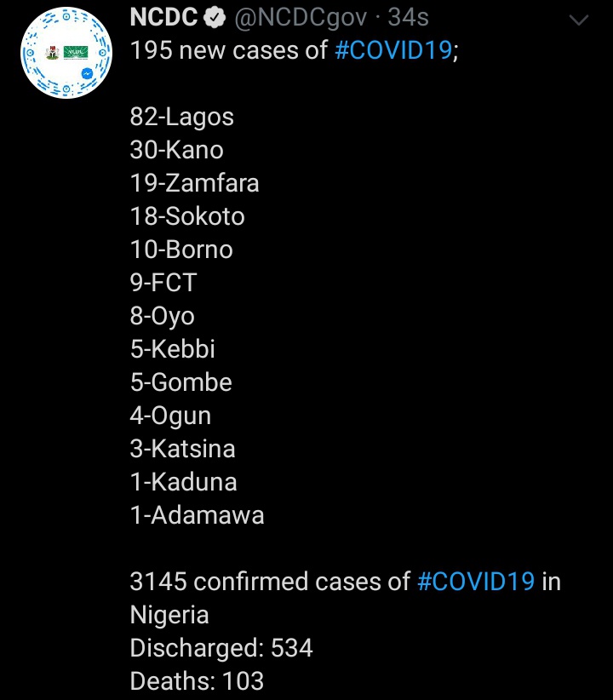Expand the tweet options chevron

(x=578, y=20)
